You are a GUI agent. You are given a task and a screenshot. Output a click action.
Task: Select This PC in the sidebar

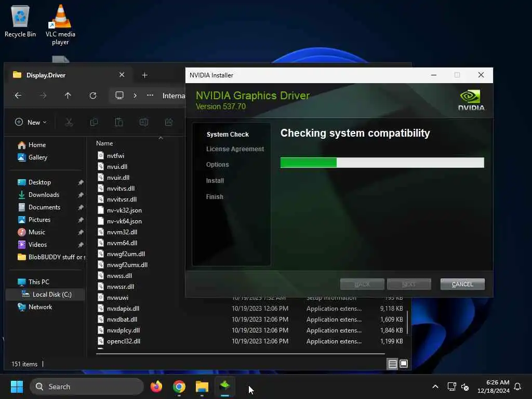tap(38, 282)
